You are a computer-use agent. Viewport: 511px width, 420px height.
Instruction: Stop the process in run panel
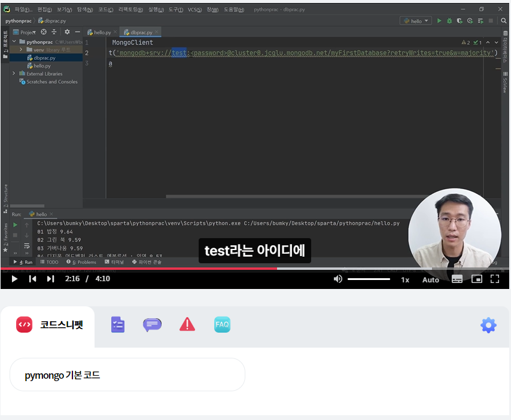click(15, 235)
